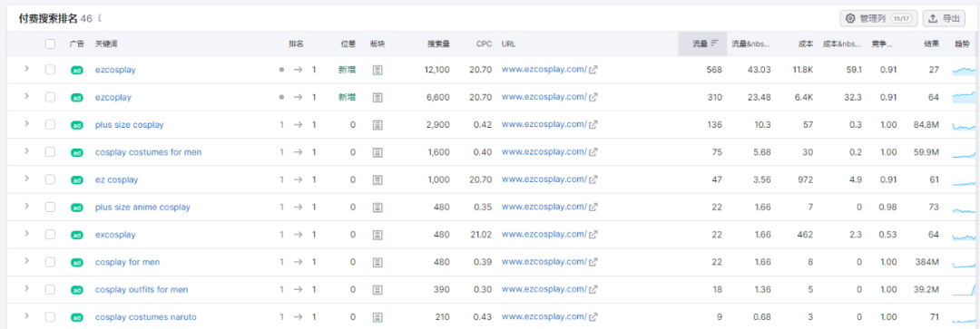Screen dimensions: 980x329
Task: Open keyword link plus size cosplay
Action: (x=130, y=125)
